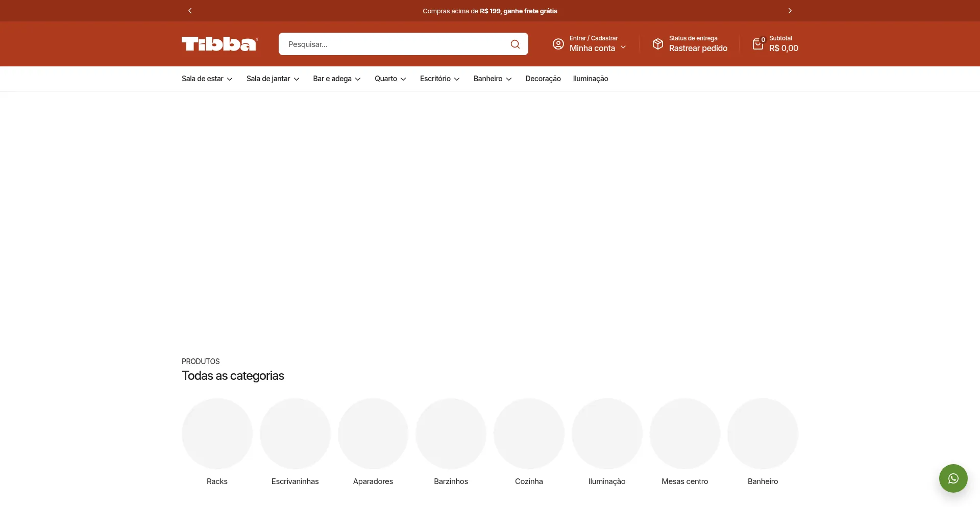Expand the Escritório menu
Image resolution: width=980 pixels, height=507 pixels.
[x=440, y=79]
